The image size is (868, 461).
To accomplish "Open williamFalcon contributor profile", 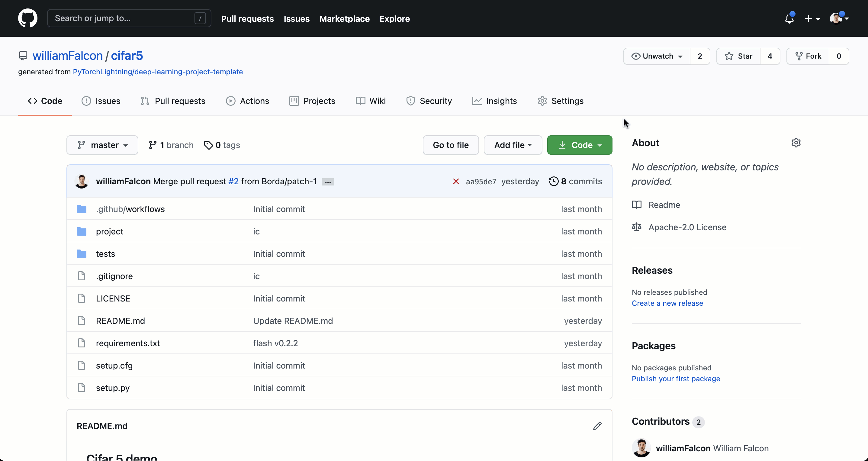I will (683, 448).
